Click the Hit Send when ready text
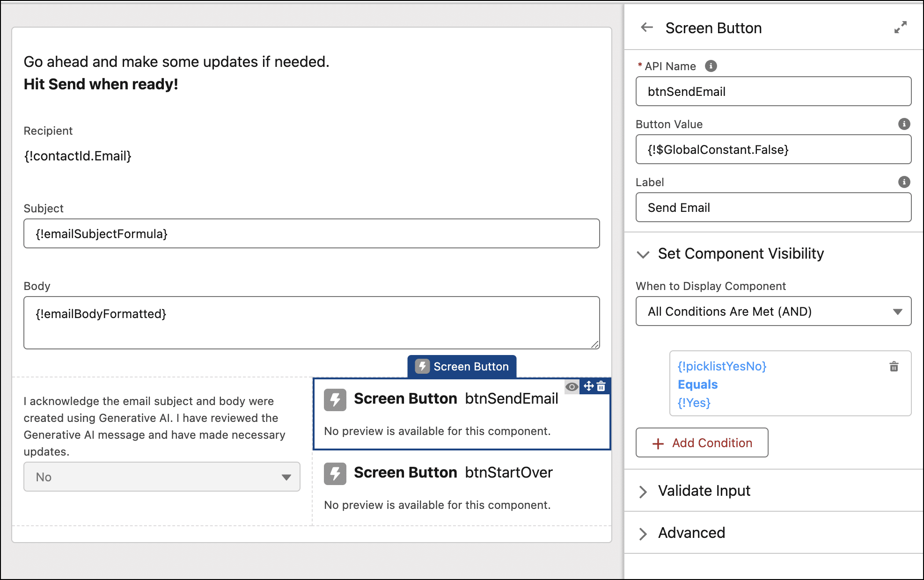 pos(101,84)
